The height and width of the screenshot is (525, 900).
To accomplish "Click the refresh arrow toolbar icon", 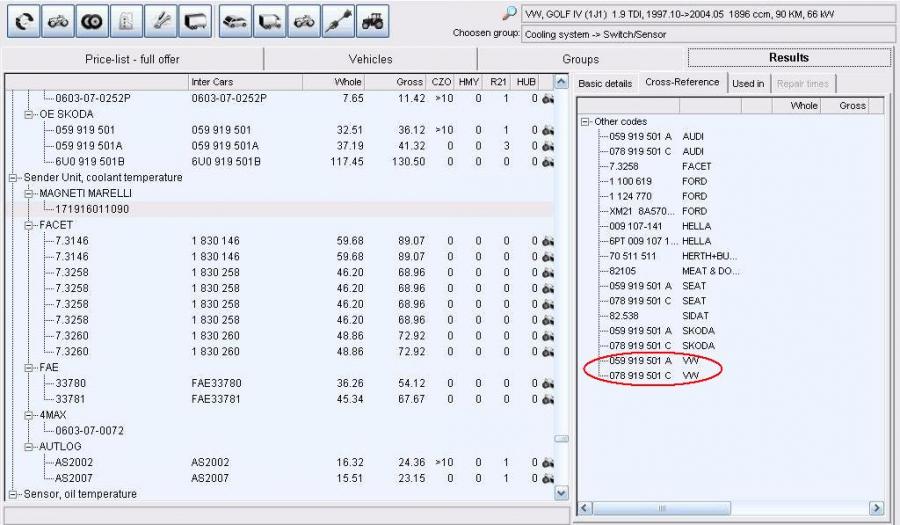I will pos(22,20).
